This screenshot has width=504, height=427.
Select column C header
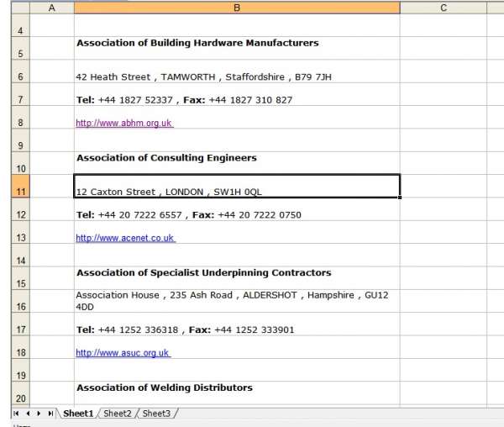444,8
